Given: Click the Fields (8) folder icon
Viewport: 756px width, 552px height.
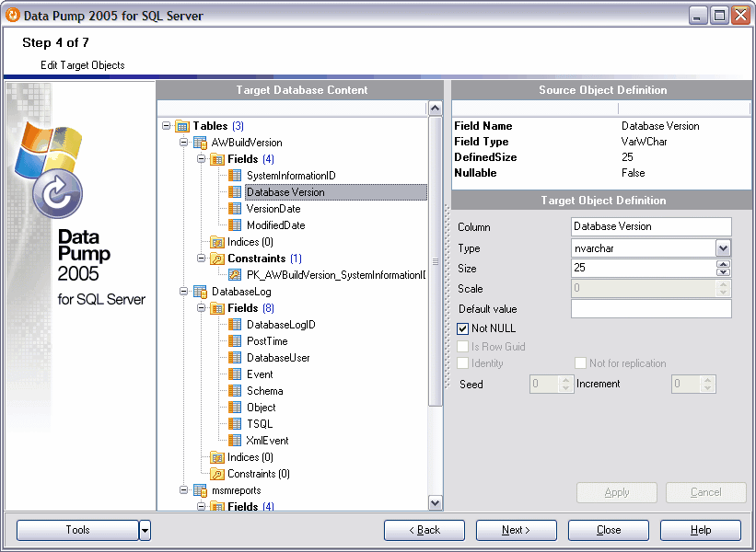Looking at the screenshot, I should [x=217, y=308].
